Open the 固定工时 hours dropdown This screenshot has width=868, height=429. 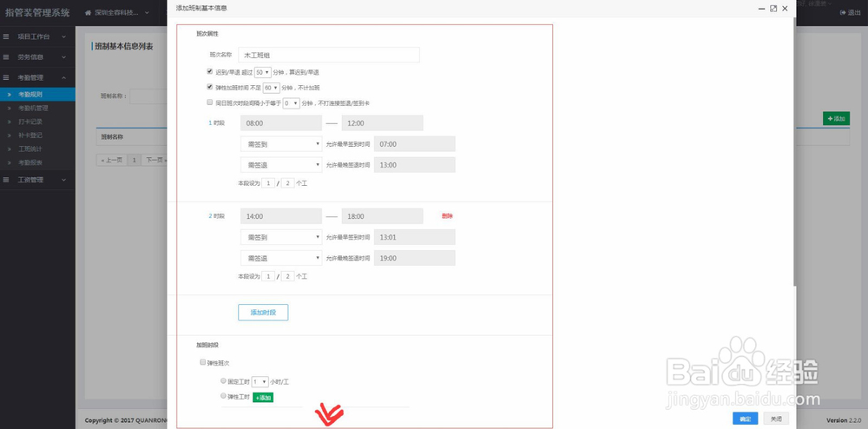coord(260,381)
